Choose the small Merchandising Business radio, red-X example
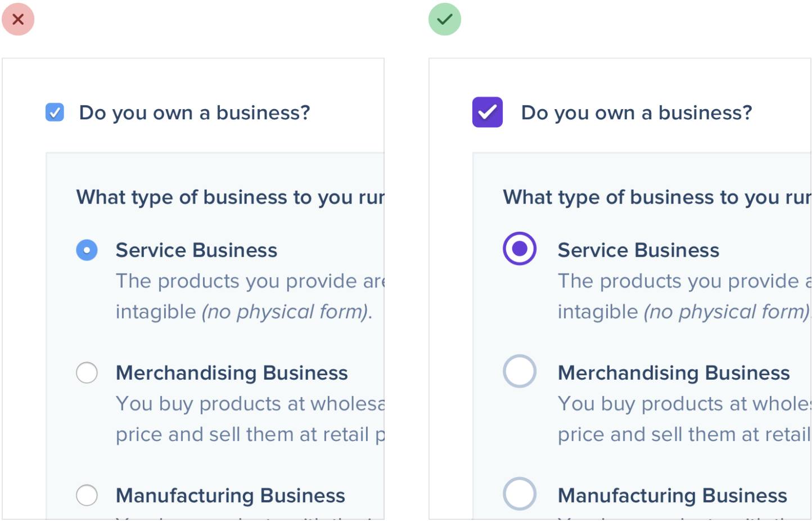 click(87, 372)
